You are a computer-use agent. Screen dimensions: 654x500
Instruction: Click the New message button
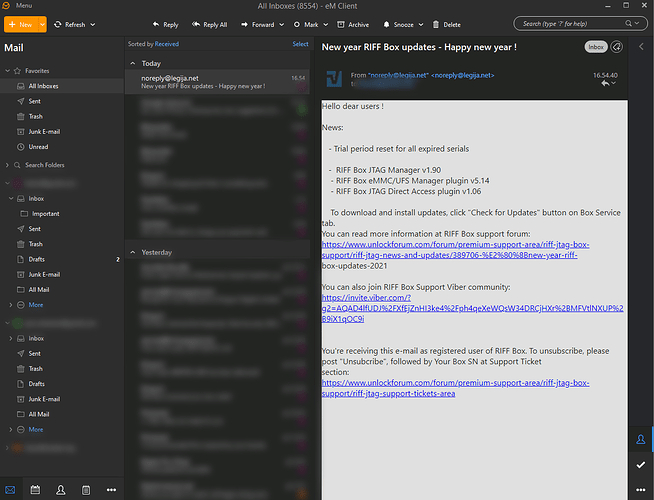(21, 25)
